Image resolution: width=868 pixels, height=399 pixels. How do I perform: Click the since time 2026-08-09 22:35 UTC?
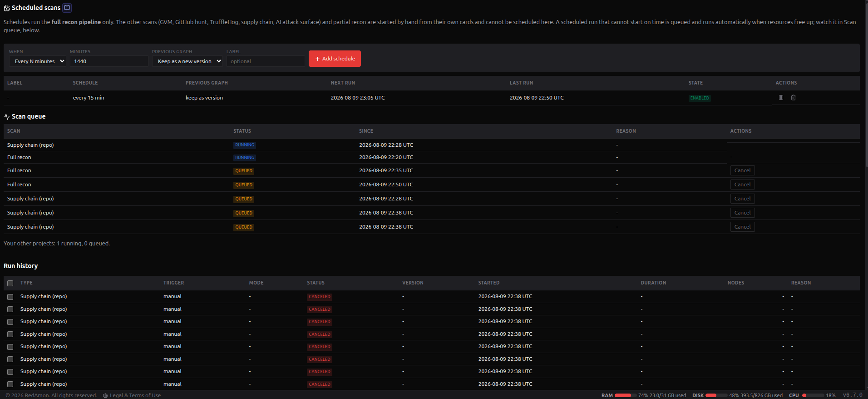point(386,170)
